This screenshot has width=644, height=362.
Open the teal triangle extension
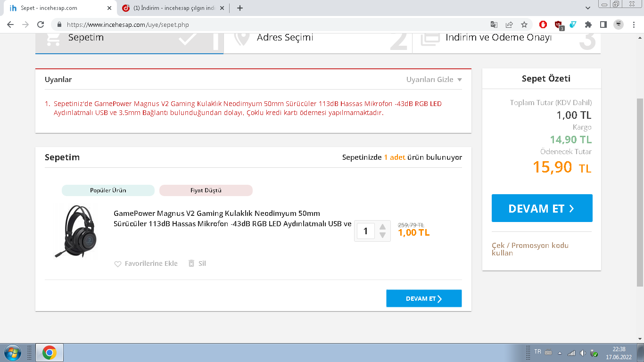(573, 25)
